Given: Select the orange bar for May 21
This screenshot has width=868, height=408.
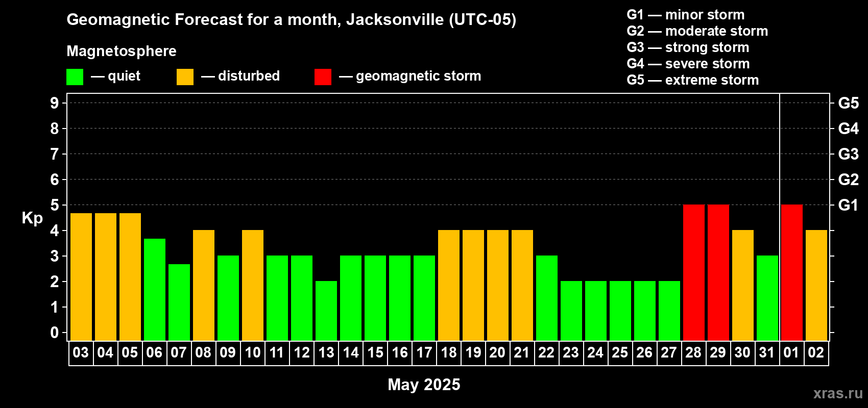Looking at the screenshot, I should pos(522,286).
